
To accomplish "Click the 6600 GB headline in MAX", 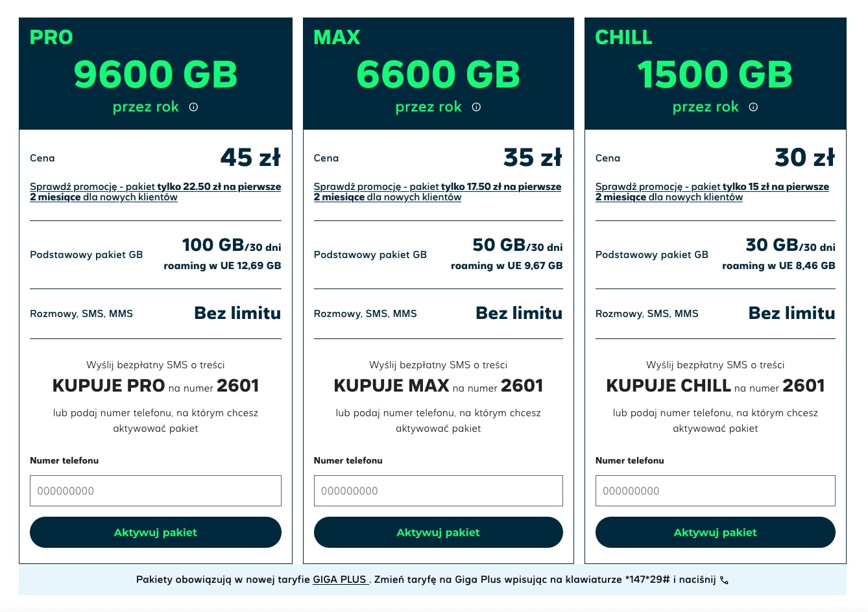I will [x=439, y=75].
